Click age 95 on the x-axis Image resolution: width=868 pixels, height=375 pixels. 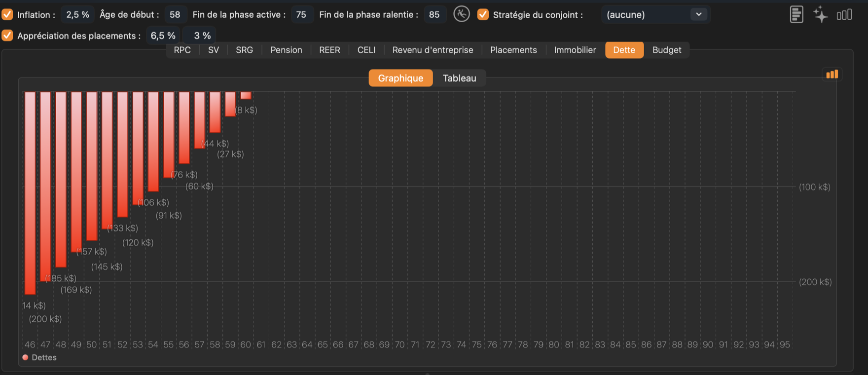tap(785, 344)
